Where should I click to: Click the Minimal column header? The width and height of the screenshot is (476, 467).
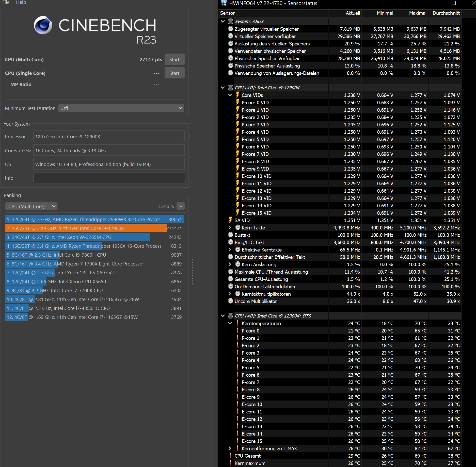(378, 13)
